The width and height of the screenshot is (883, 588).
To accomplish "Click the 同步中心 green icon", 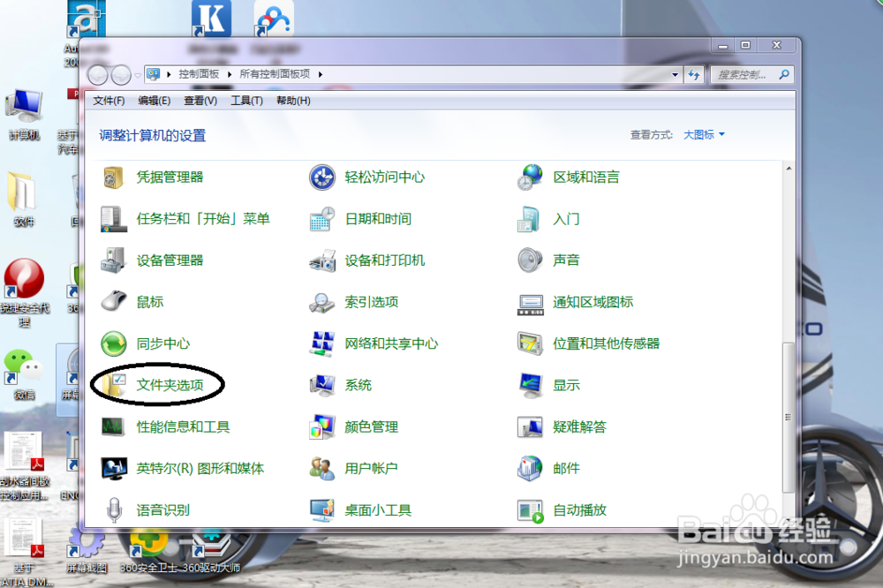I will coord(114,344).
